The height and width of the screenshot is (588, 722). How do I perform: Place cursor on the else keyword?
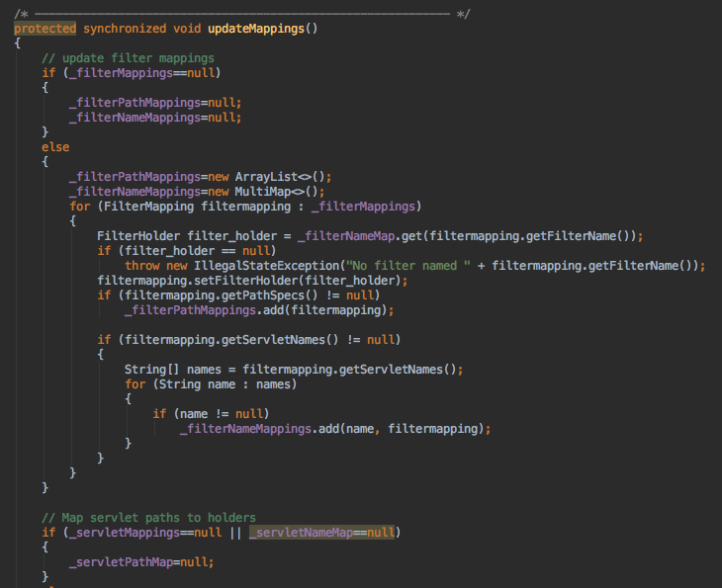[55, 146]
